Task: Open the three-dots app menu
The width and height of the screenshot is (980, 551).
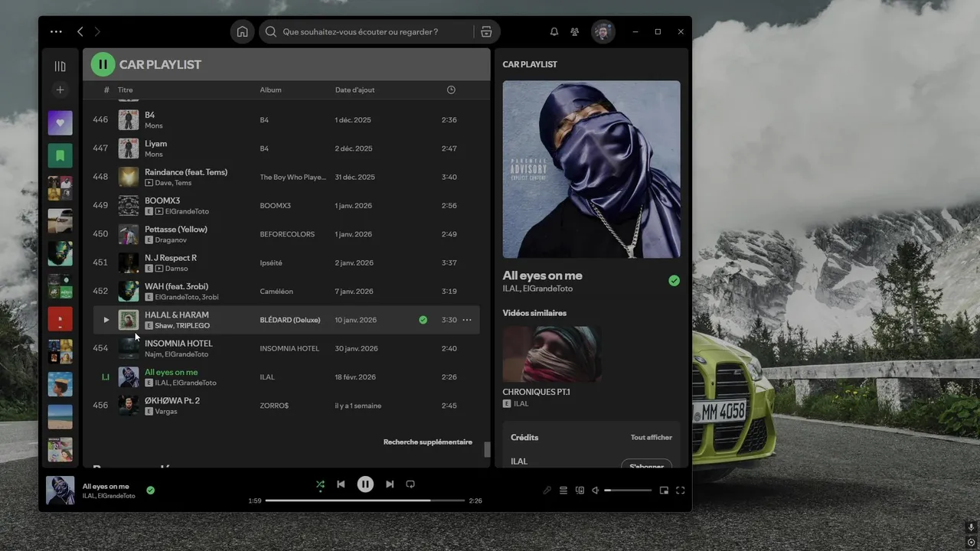Action: click(56, 31)
